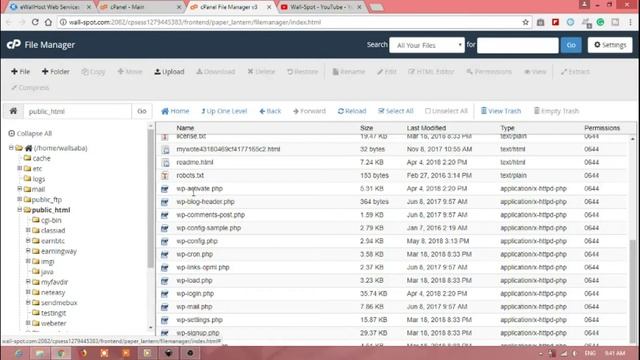Click Collapse All in the folder tree
640x360 pixels.
click(30, 133)
